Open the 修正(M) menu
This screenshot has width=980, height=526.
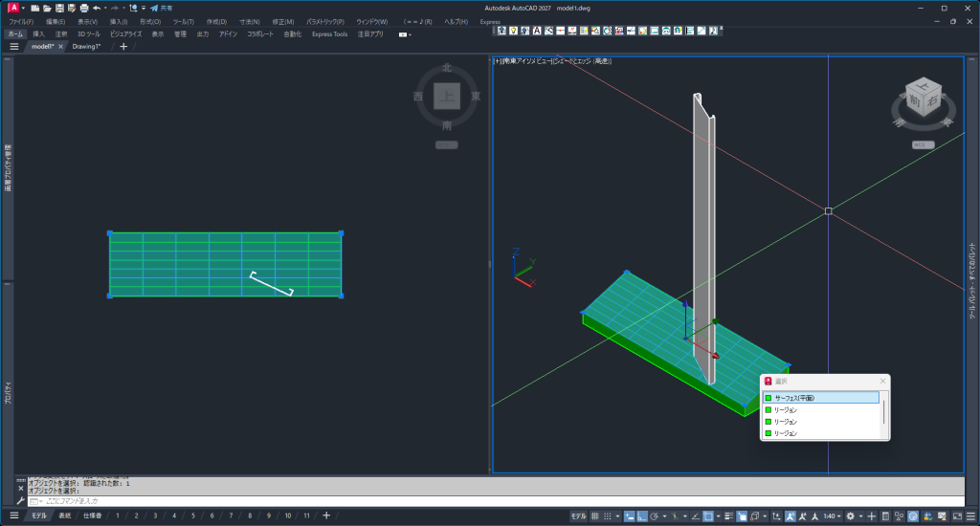(x=283, y=21)
